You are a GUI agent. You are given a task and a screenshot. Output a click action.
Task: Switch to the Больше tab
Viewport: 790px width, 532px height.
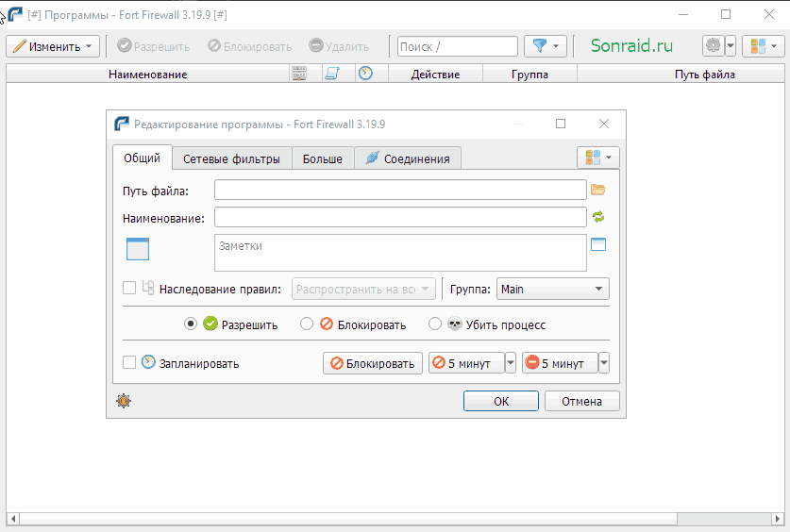(323, 159)
